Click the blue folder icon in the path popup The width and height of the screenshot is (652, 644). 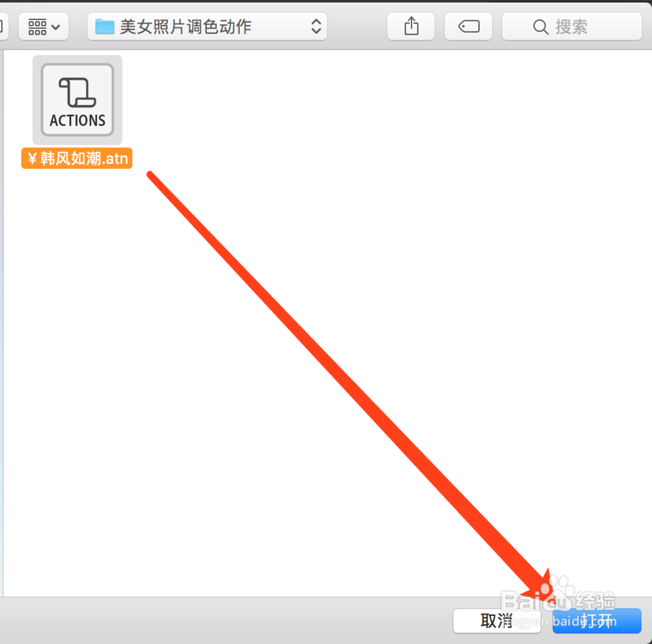[x=104, y=27]
